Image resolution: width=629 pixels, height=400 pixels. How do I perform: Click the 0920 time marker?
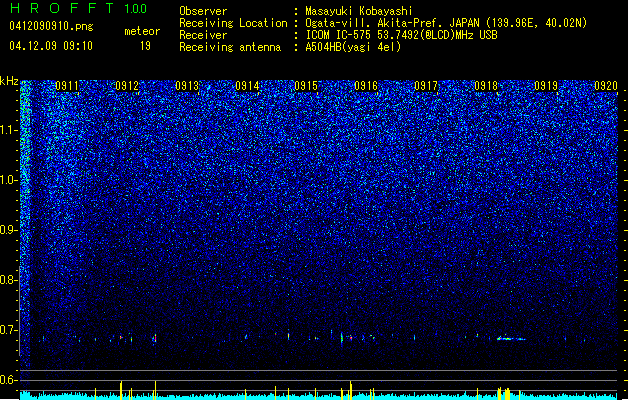coord(605,86)
